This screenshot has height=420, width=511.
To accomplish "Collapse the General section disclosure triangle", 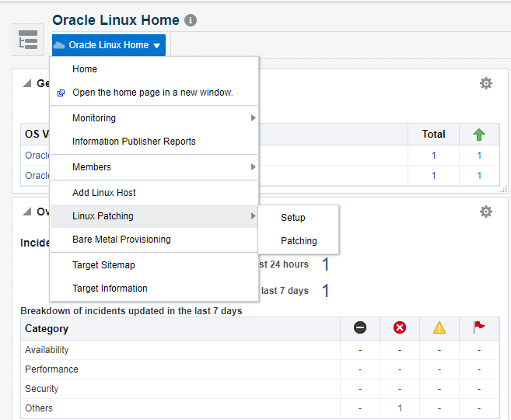I will [27, 83].
